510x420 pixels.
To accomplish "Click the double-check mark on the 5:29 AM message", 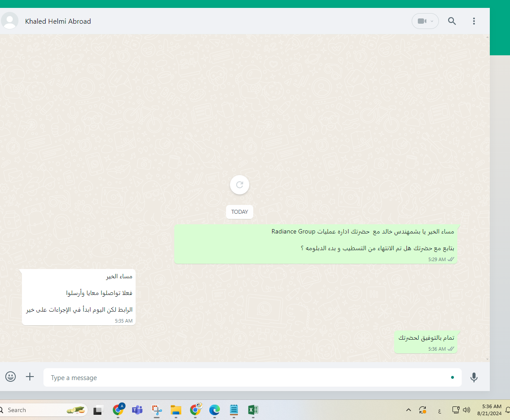I will pos(451,259).
